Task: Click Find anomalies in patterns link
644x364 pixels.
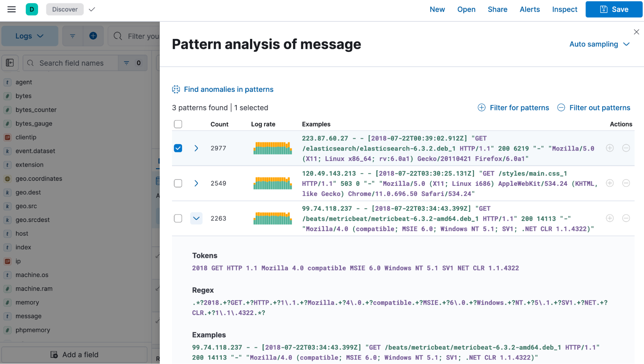Action: click(223, 89)
